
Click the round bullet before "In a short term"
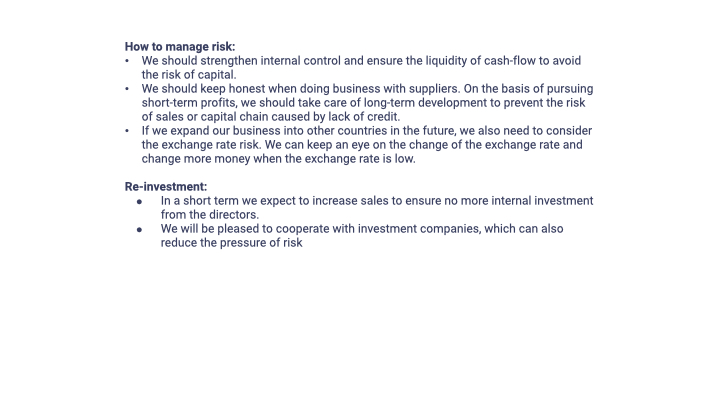coord(140,202)
